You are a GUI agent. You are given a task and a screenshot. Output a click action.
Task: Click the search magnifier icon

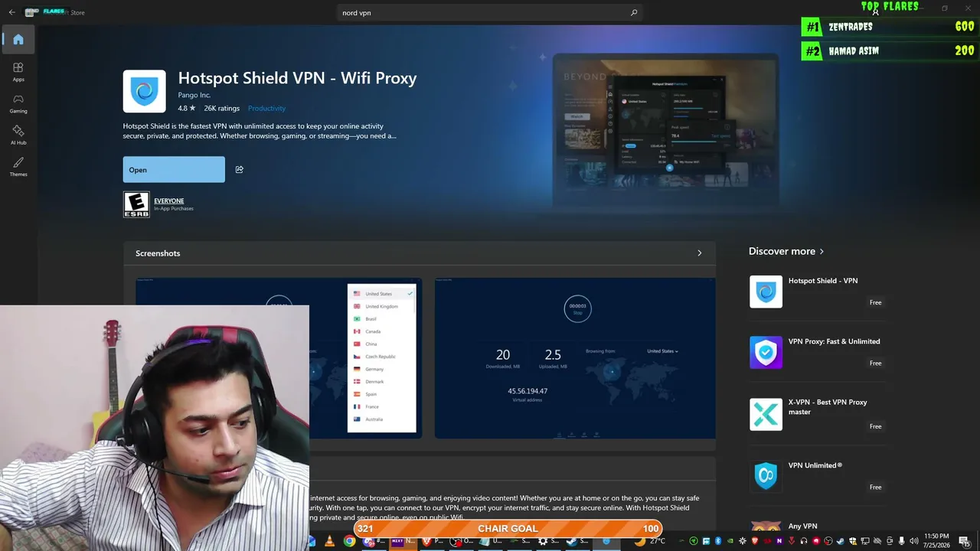634,13
